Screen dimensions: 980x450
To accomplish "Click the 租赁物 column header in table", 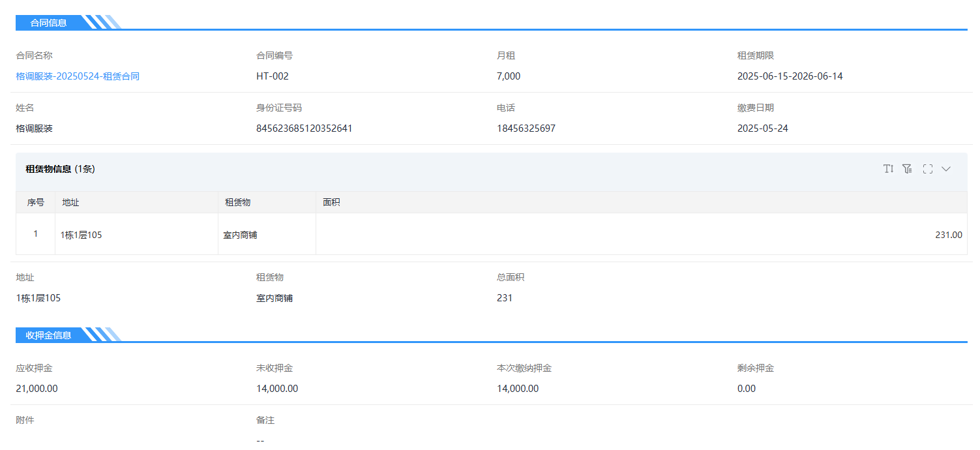I will [237, 202].
